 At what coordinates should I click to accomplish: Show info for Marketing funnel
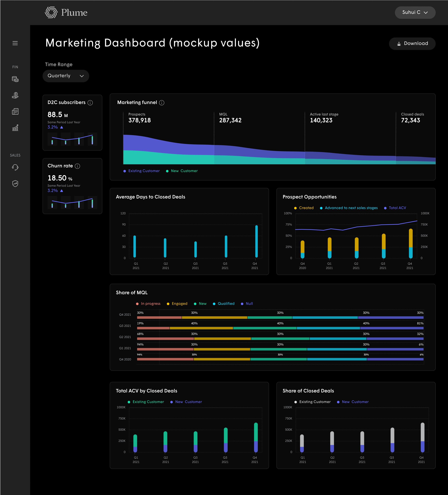click(x=162, y=103)
